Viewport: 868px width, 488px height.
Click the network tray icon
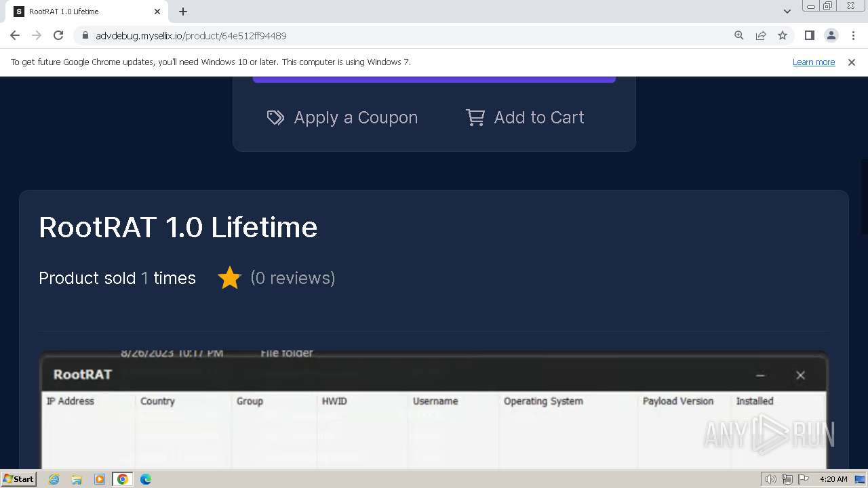[787, 479]
